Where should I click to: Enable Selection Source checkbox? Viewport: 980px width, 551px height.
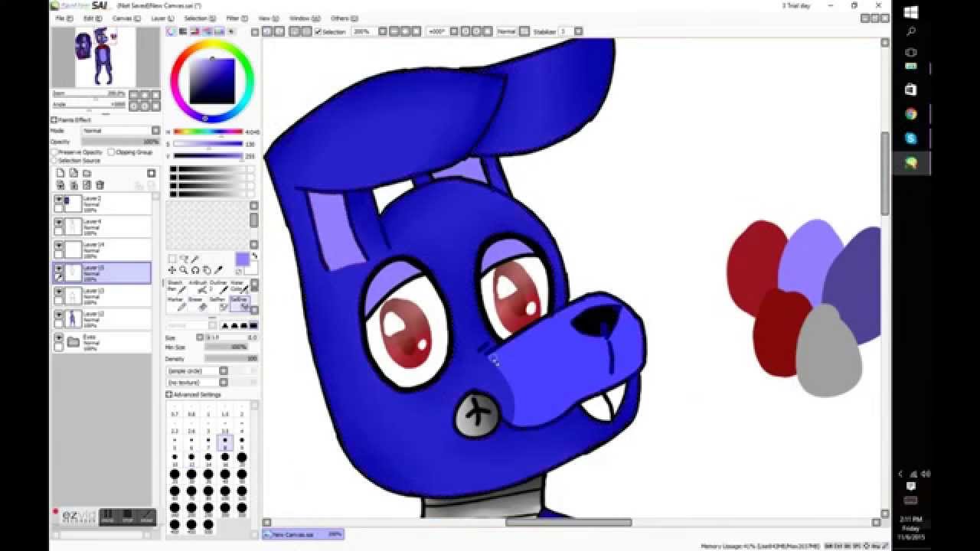[55, 161]
